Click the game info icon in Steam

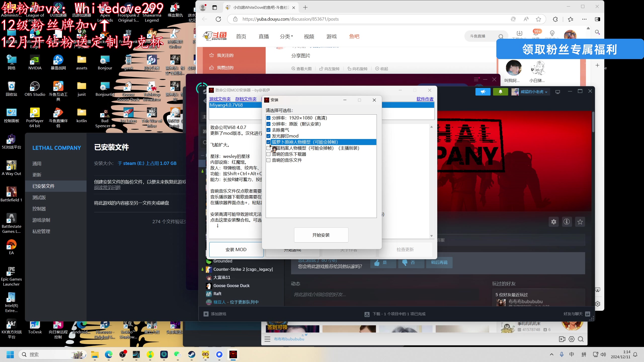coord(567,222)
